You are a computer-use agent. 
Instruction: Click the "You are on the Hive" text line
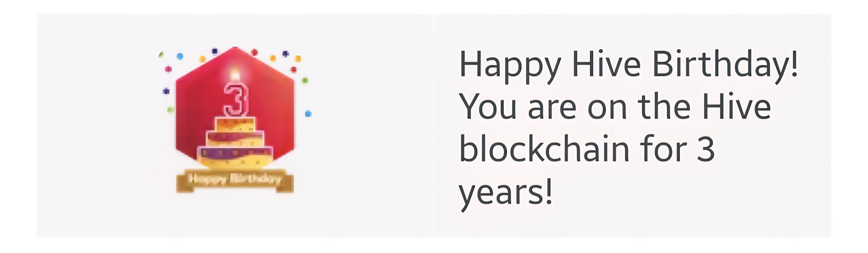tap(615, 107)
